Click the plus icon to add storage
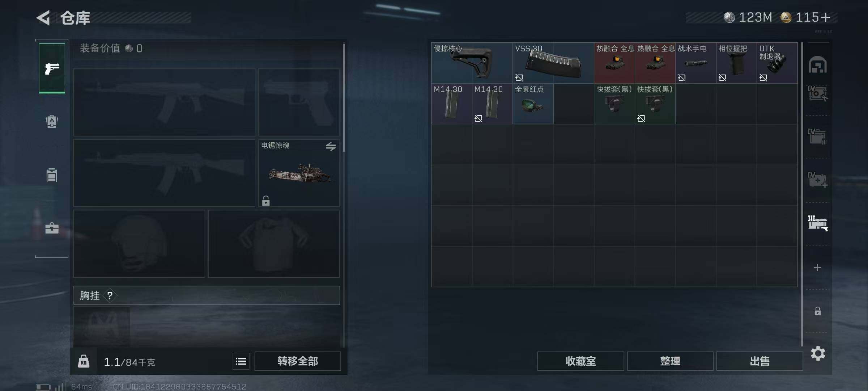The image size is (868, 391). click(x=818, y=268)
